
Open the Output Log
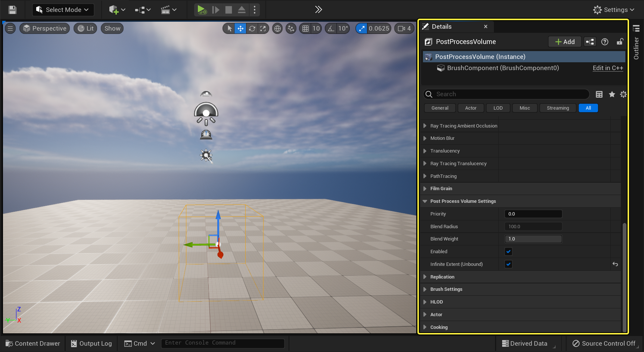pyautogui.click(x=91, y=343)
